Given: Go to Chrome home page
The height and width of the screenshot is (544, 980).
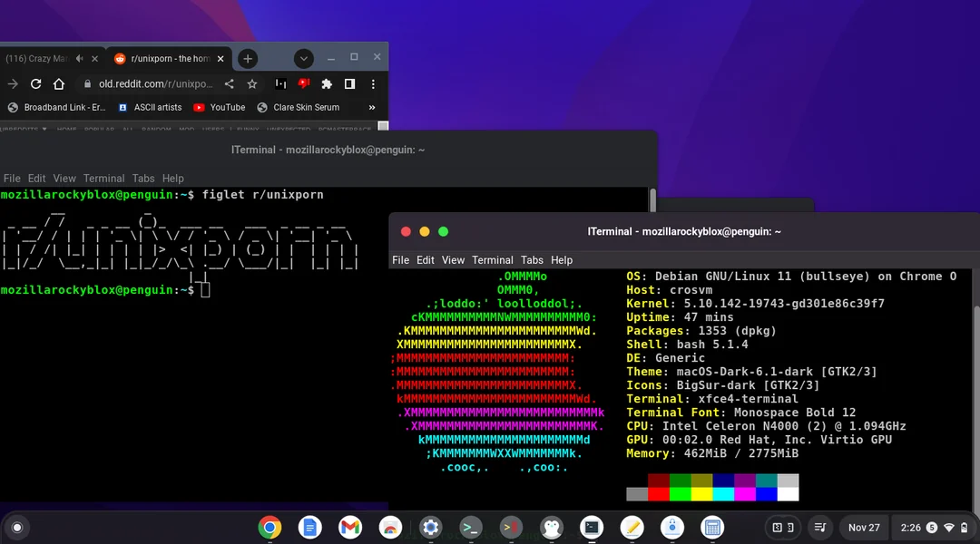Looking at the screenshot, I should pos(59,83).
